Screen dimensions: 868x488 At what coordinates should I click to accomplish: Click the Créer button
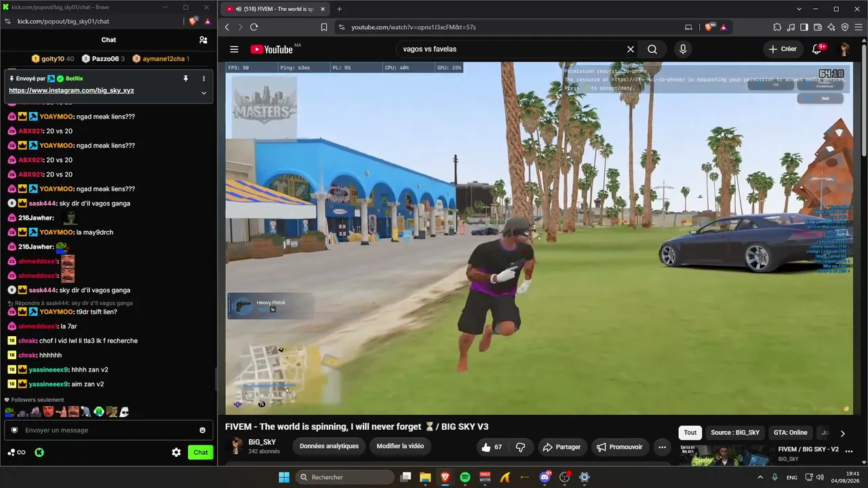tap(783, 49)
